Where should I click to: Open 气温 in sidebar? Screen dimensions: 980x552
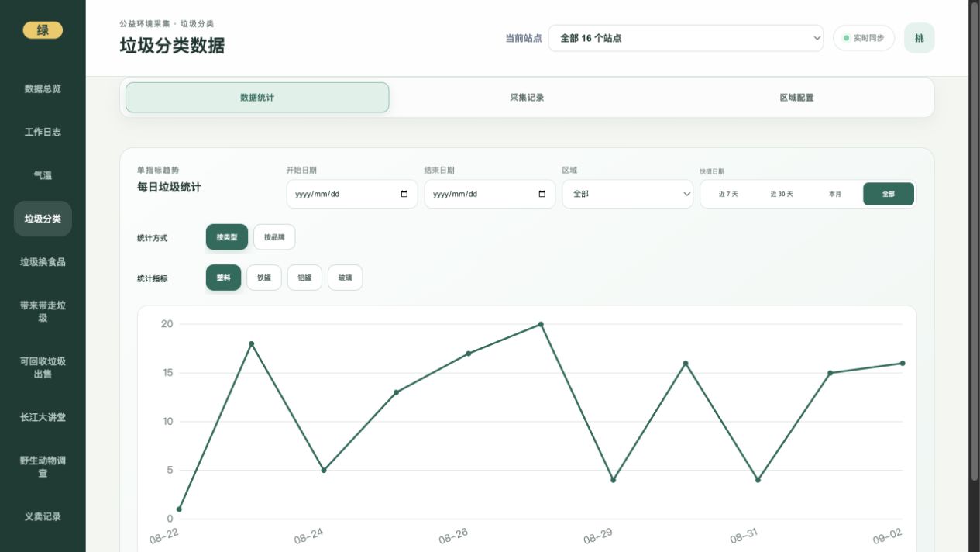point(43,175)
